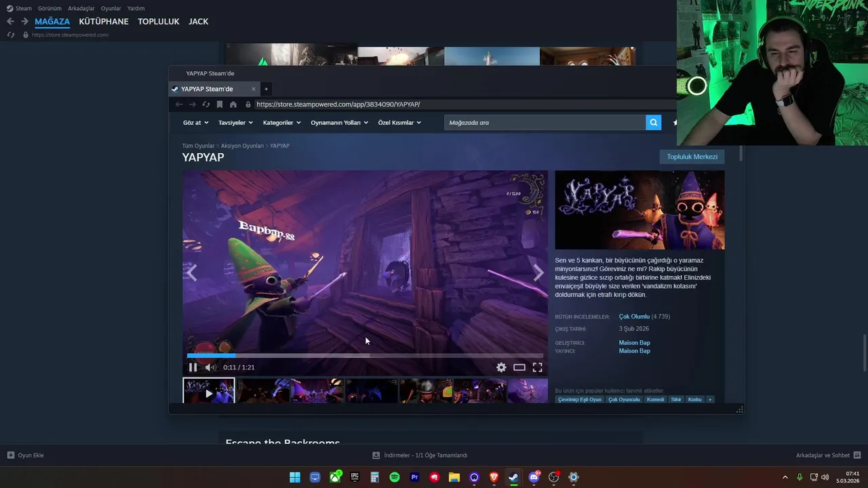Open the Aksiyon Oyunları breadcrumb link
868x488 pixels.
(x=242, y=146)
